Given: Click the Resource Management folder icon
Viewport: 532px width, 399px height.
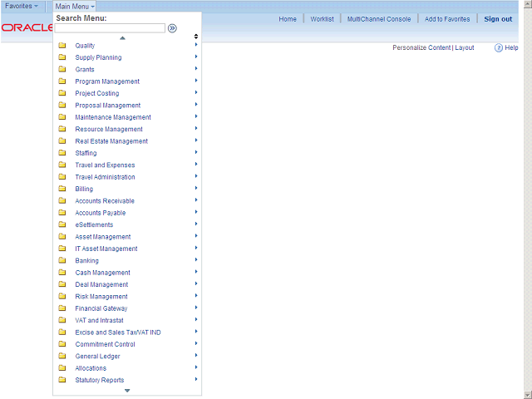Looking at the screenshot, I should [x=62, y=129].
